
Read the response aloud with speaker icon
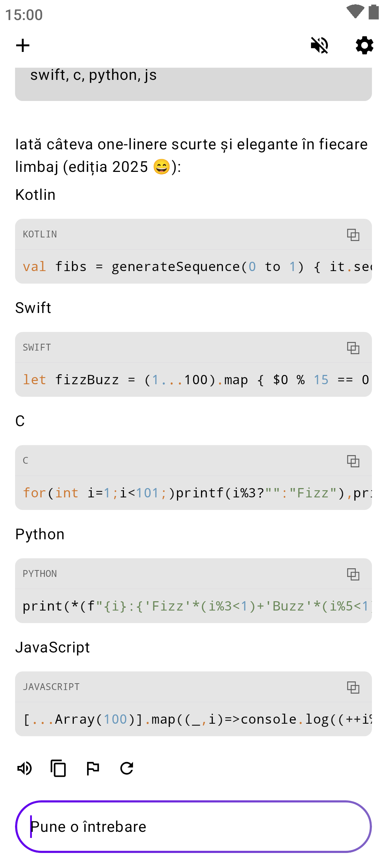[25, 768]
